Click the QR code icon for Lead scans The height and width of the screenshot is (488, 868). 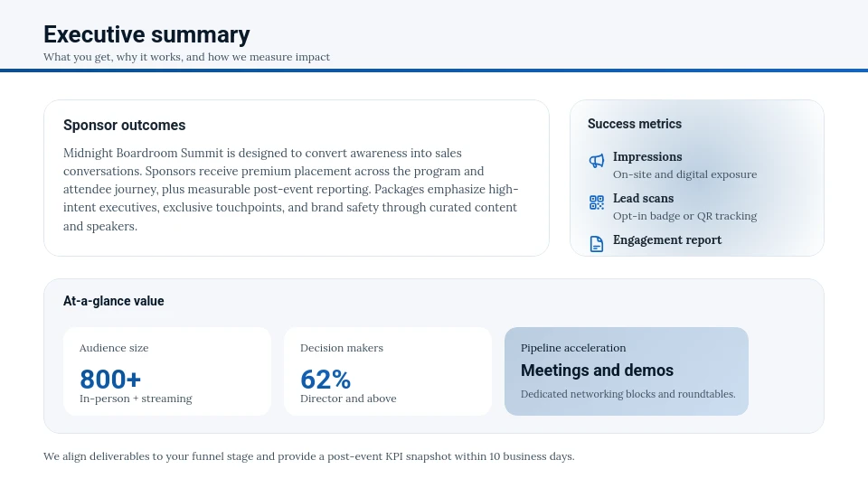coord(597,202)
